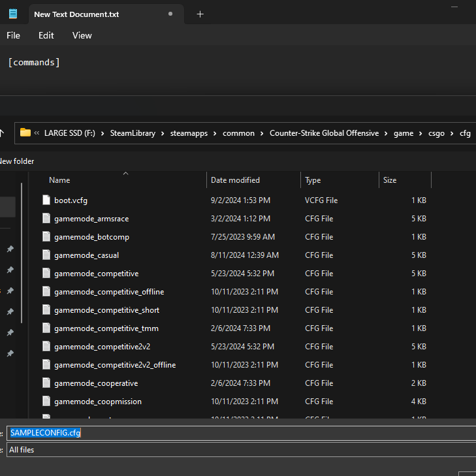This screenshot has height=476, width=476.
Task: Navigate to SteamLibrary breadcrumb
Action: click(x=133, y=133)
